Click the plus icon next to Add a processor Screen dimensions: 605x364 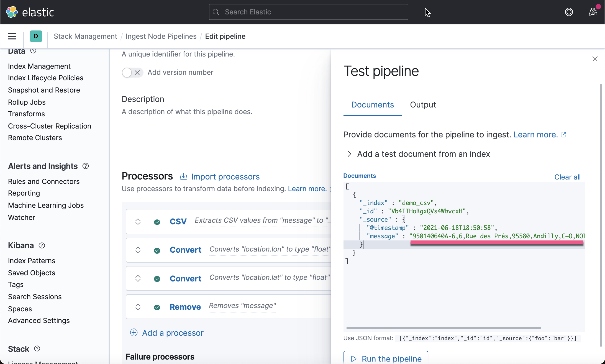(134, 332)
